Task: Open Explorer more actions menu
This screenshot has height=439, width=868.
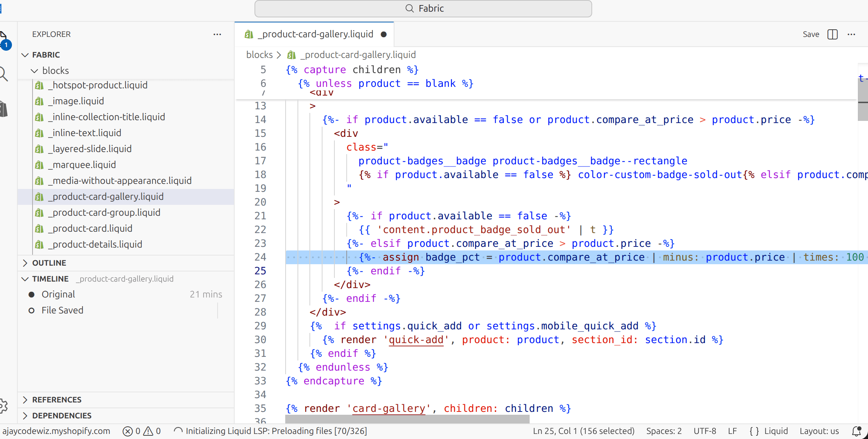Action: [x=217, y=34]
